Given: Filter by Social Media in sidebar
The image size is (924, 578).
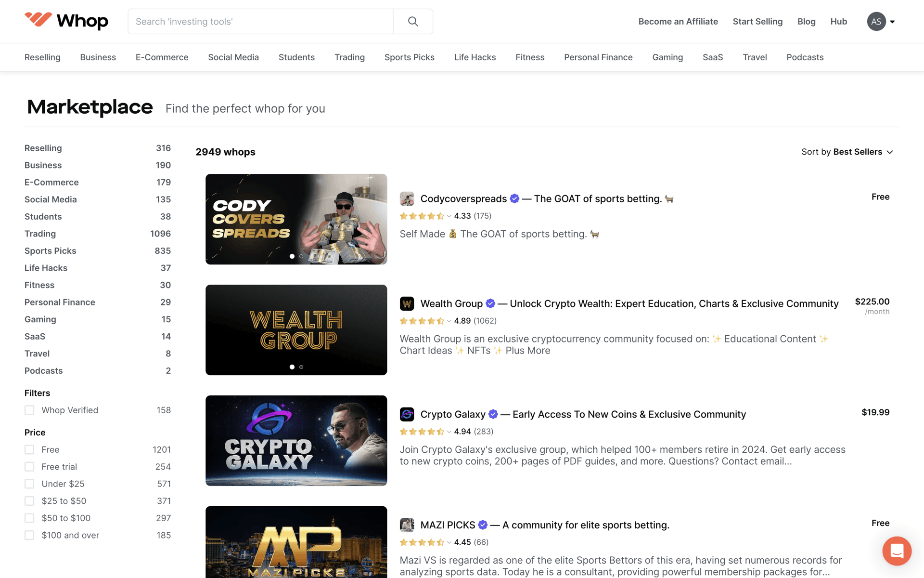Looking at the screenshot, I should (98, 199).
